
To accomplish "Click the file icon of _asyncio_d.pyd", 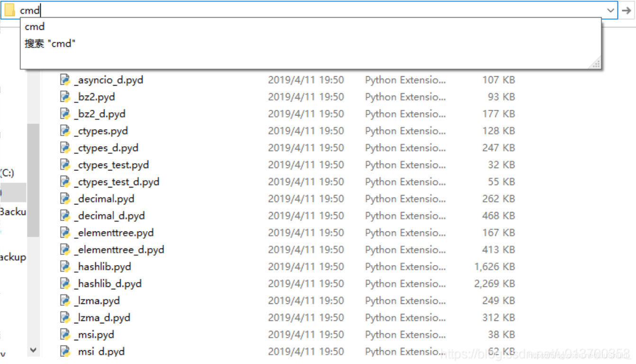I will (65, 80).
